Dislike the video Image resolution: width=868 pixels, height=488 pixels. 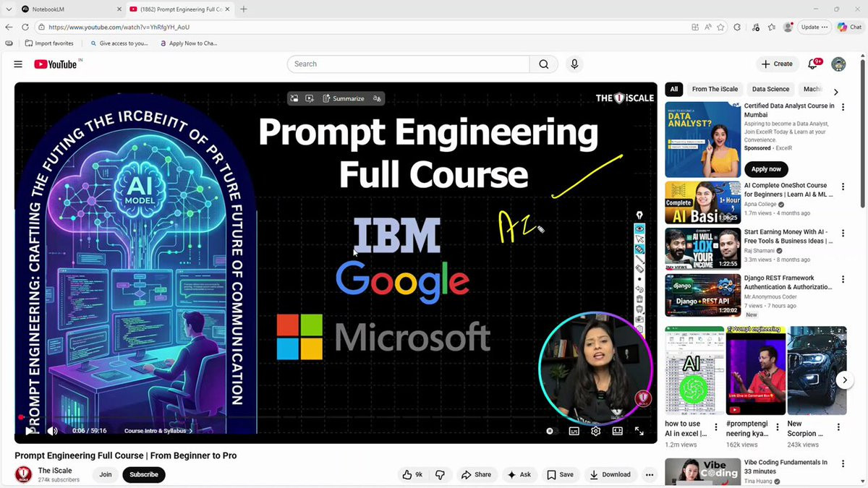440,474
